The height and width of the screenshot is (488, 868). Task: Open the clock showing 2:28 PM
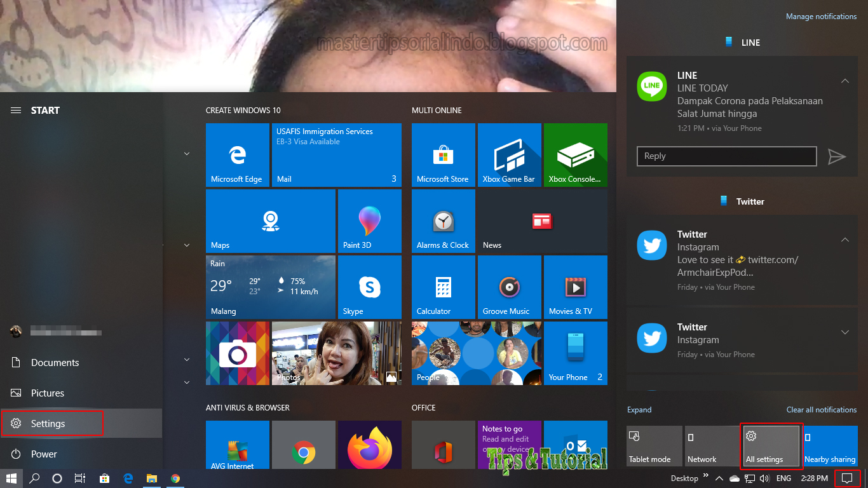click(814, 478)
